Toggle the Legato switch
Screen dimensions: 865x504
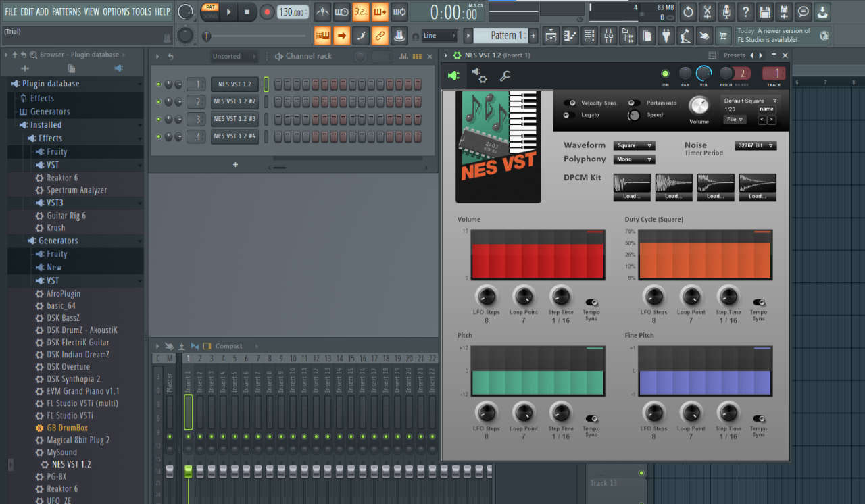(570, 115)
